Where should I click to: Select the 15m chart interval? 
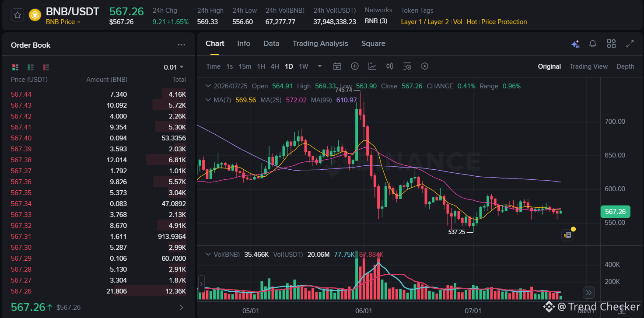tap(245, 66)
